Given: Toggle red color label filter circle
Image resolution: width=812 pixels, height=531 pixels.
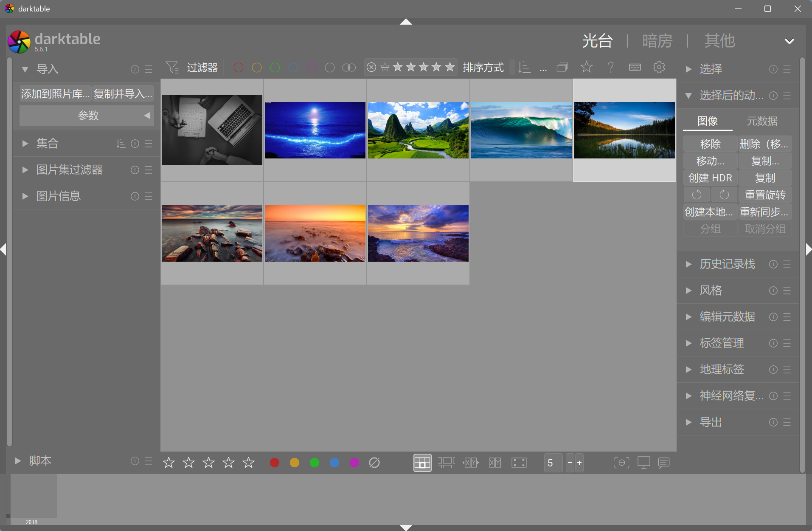Looking at the screenshot, I should (239, 67).
